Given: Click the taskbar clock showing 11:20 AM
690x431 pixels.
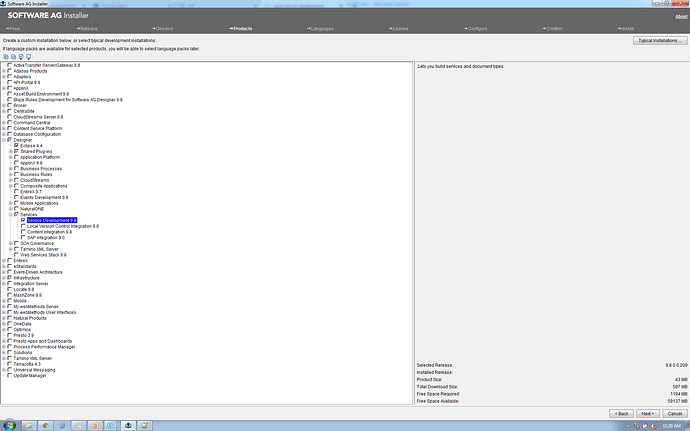Looking at the screenshot, I should [672, 426].
